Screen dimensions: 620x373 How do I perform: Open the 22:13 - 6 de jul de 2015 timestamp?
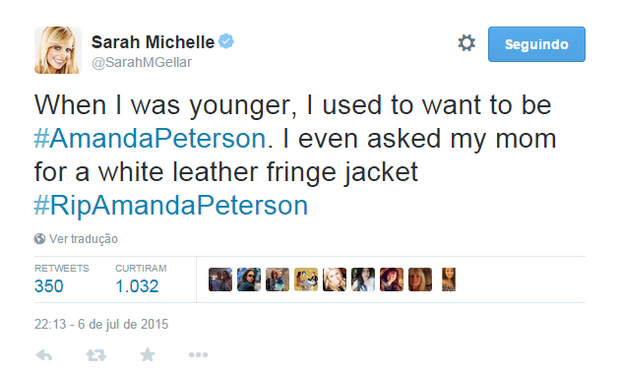tap(101, 324)
